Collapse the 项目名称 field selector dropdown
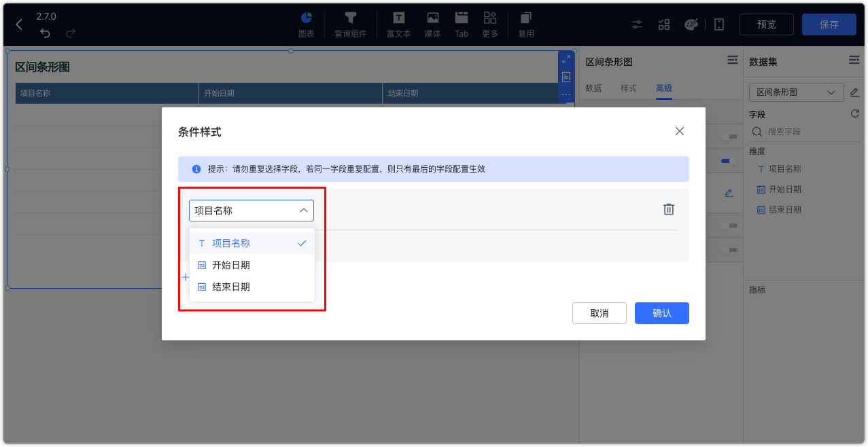This screenshot has width=868, height=447. point(304,211)
